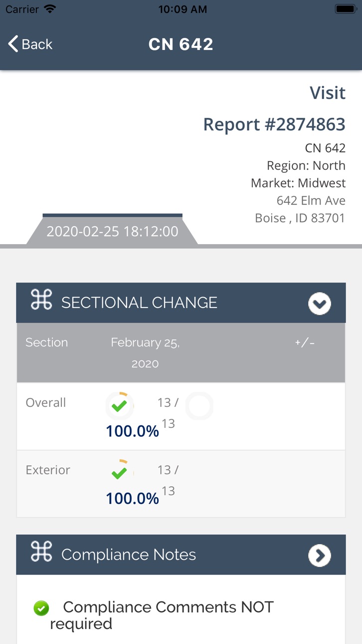Screen dimensions: 362x644
Task: Click green check beside Compliance Comments
Action: click(x=41, y=608)
